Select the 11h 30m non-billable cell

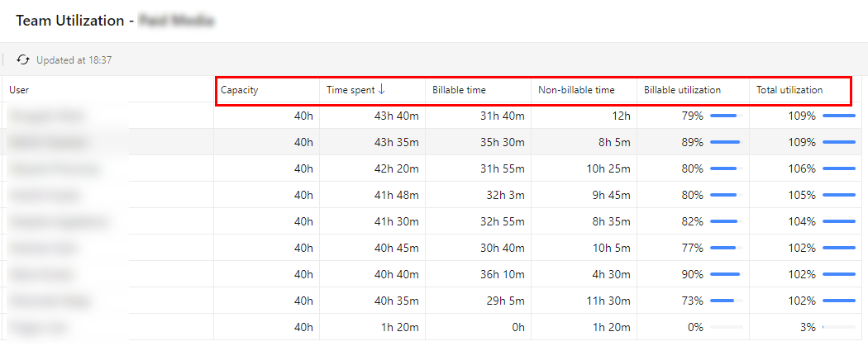[584, 301]
